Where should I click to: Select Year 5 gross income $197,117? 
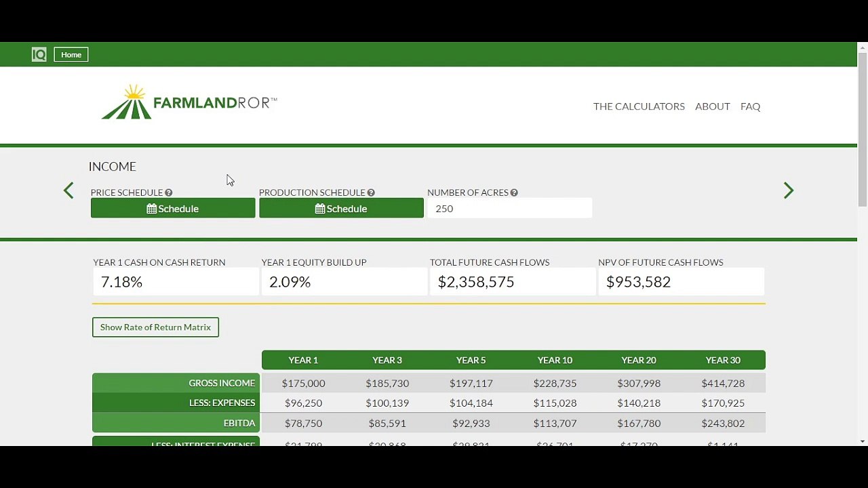(x=471, y=383)
